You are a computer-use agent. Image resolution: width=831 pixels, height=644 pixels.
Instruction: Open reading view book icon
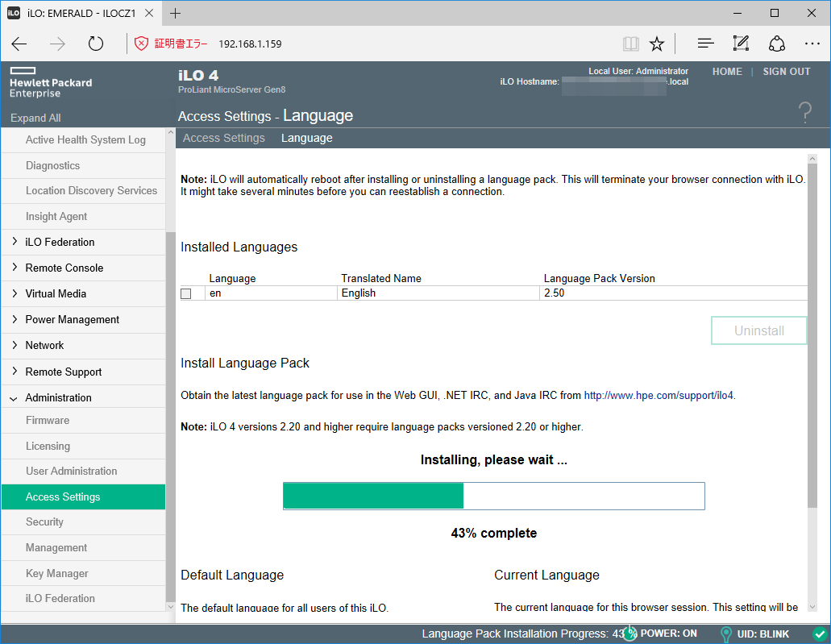(x=630, y=44)
